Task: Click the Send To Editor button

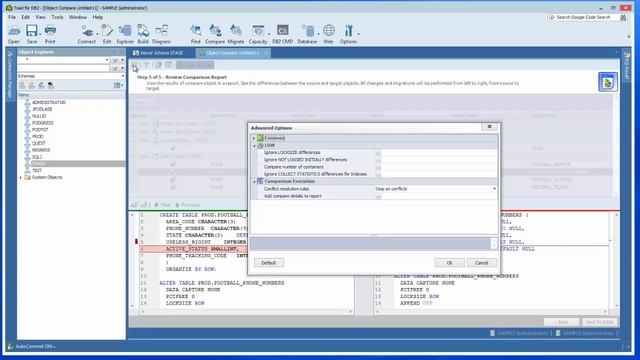Action: coord(599,322)
